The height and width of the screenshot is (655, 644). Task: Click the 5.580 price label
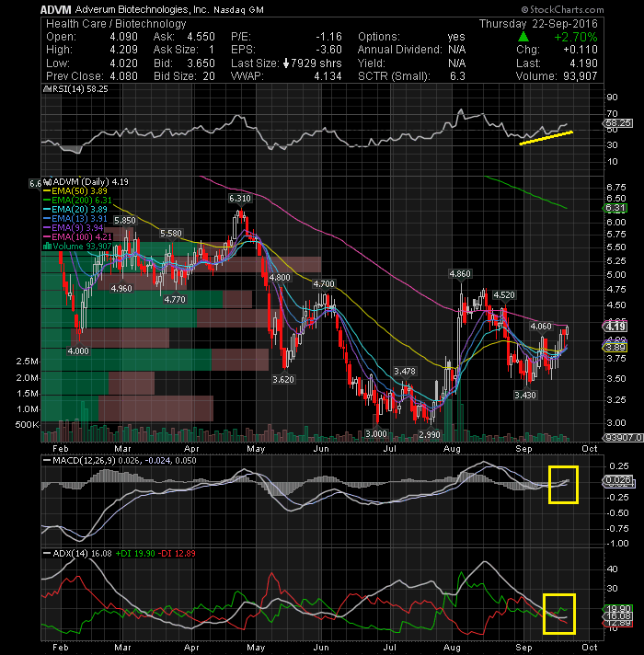point(171,233)
